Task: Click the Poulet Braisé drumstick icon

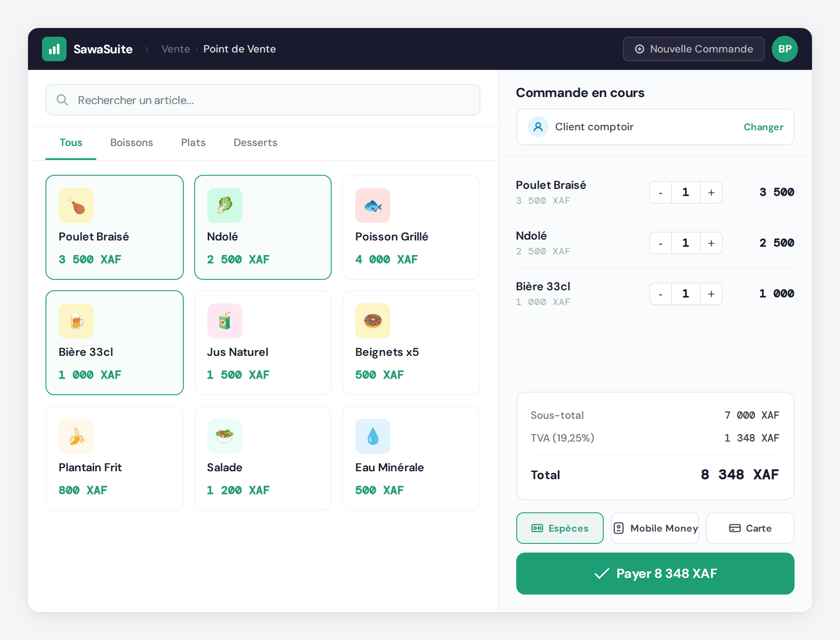Action: [76, 205]
